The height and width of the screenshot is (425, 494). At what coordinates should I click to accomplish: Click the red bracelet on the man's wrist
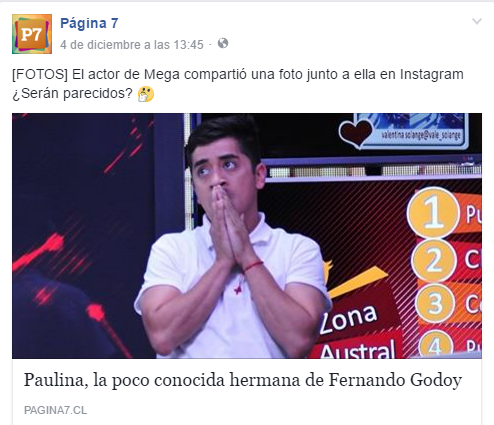pyautogui.click(x=253, y=265)
